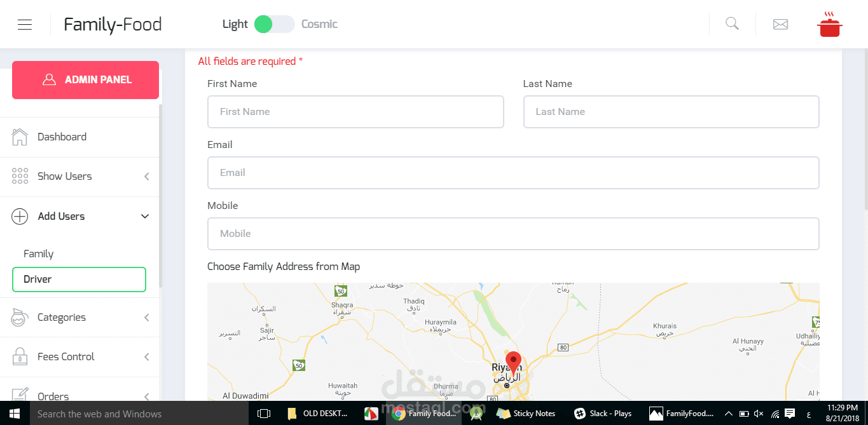
Task: Expand Orders chevron
Action: pyautogui.click(x=146, y=396)
